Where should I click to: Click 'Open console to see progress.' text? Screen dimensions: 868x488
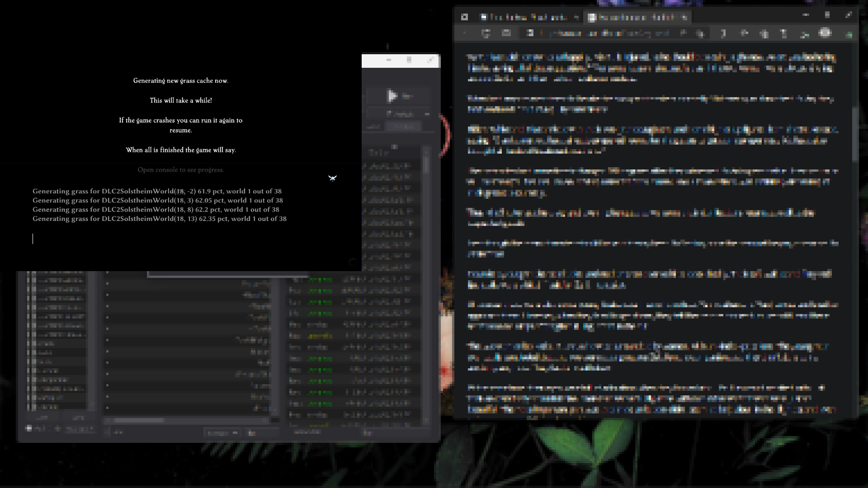pyautogui.click(x=181, y=170)
